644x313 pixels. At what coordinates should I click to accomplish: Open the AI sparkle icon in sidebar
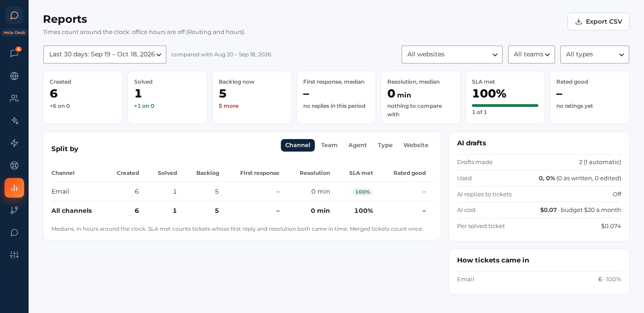pyautogui.click(x=14, y=121)
